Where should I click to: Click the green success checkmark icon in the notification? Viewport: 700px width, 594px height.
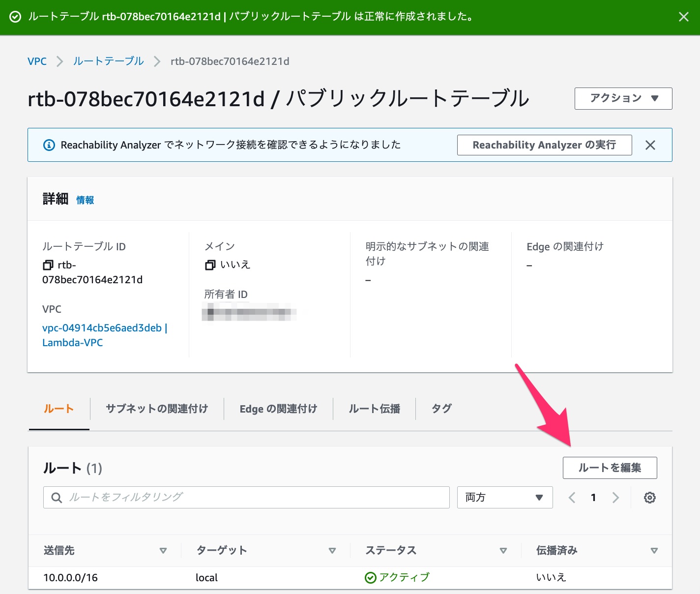[x=15, y=17]
